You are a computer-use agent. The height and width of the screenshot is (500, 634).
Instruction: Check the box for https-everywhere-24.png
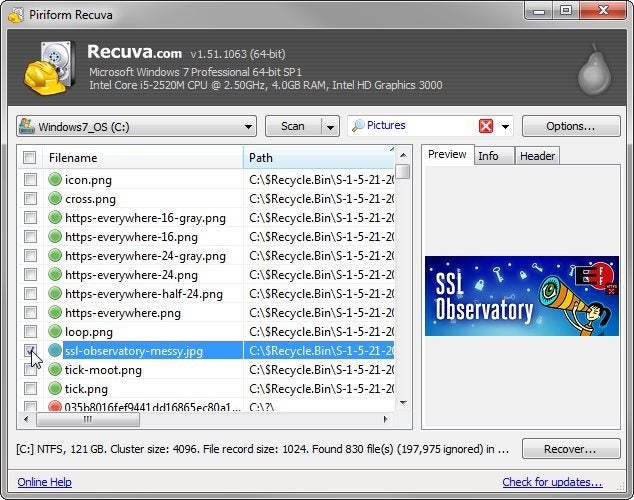pyautogui.click(x=30, y=274)
